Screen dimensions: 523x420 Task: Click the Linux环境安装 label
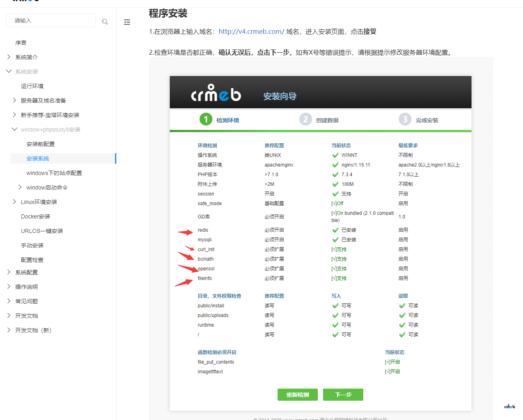tap(39, 202)
